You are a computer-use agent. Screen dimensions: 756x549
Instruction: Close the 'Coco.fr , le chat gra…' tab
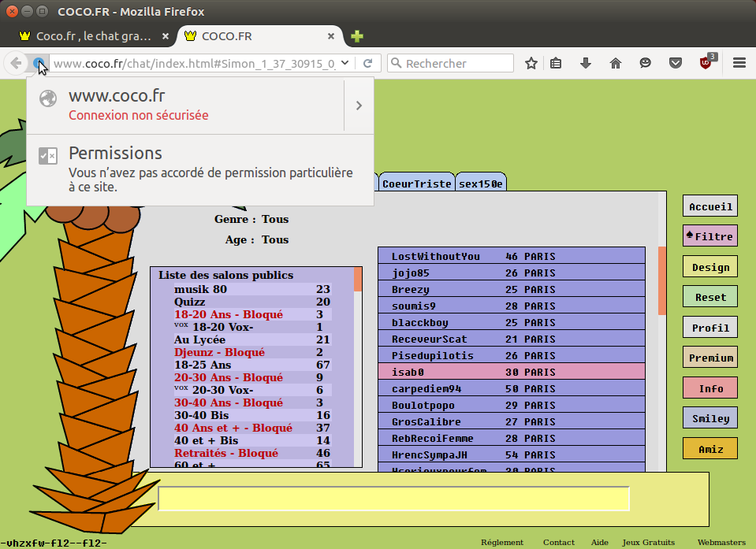[x=166, y=36]
